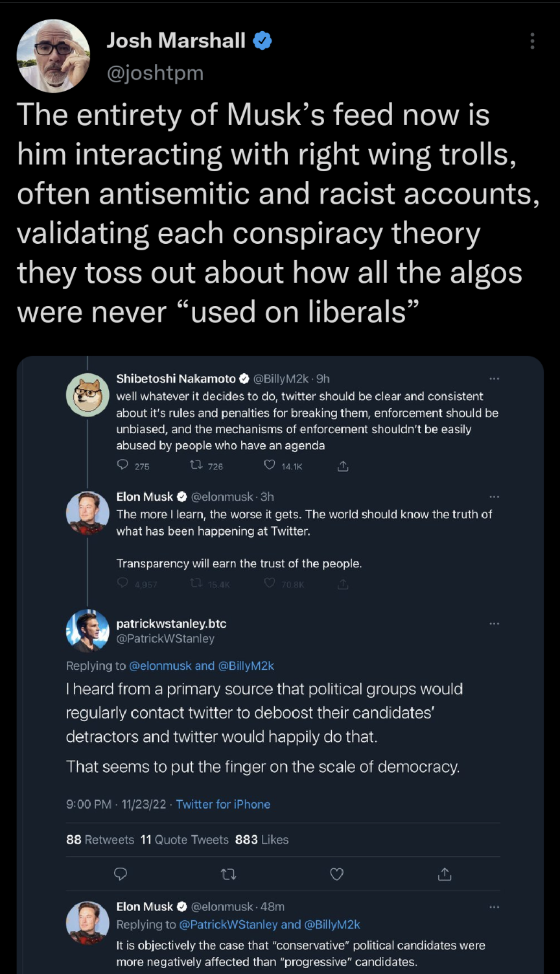Retweet the patrickwstanley.btc tweet
560x974 pixels.
coord(228,874)
